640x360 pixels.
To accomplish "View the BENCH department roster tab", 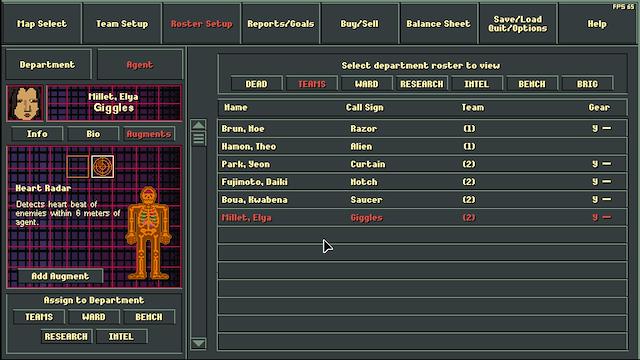I will pos(532,84).
